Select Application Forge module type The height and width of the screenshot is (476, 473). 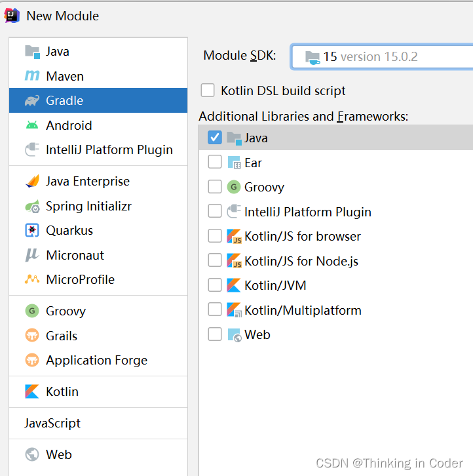(98, 361)
